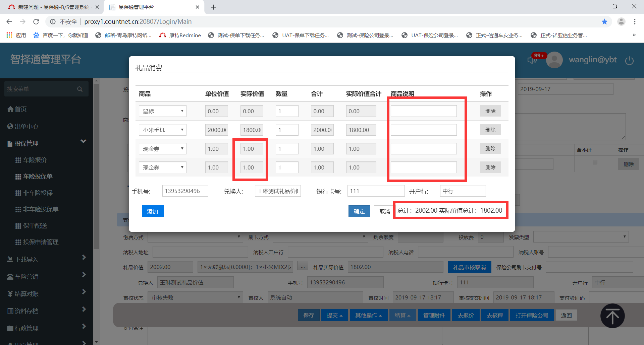644x345 pixels.
Task: Go to 车险报价 menu item
Action: click(31, 160)
